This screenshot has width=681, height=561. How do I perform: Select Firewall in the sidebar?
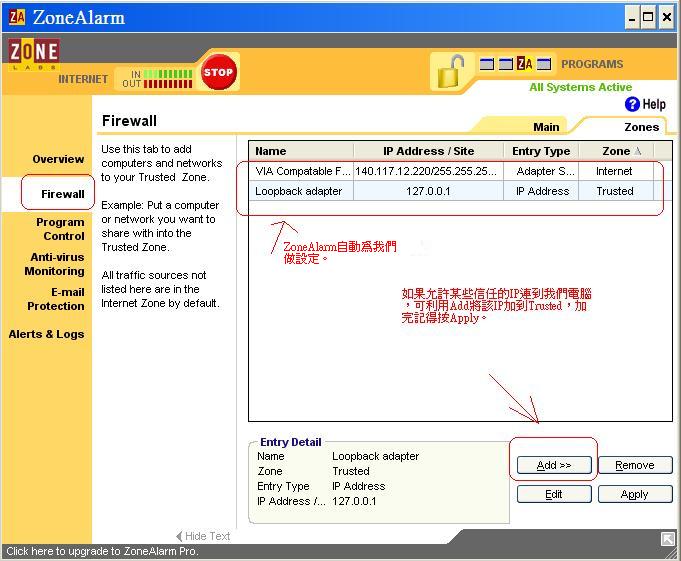(x=63, y=194)
